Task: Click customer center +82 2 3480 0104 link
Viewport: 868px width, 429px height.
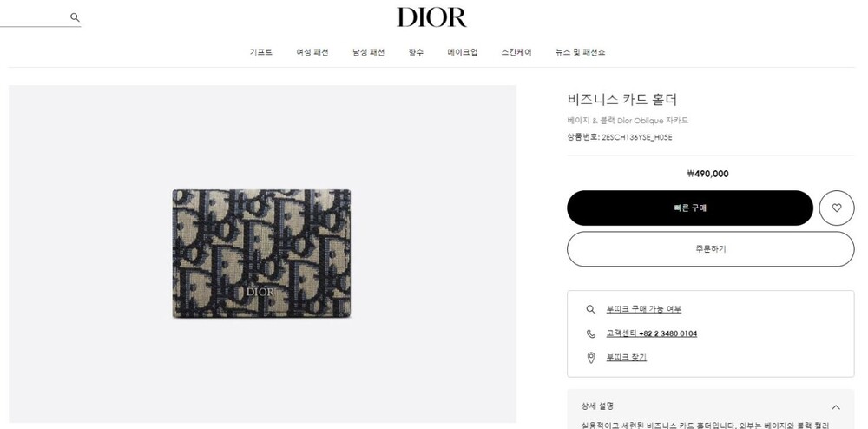Action: point(652,333)
